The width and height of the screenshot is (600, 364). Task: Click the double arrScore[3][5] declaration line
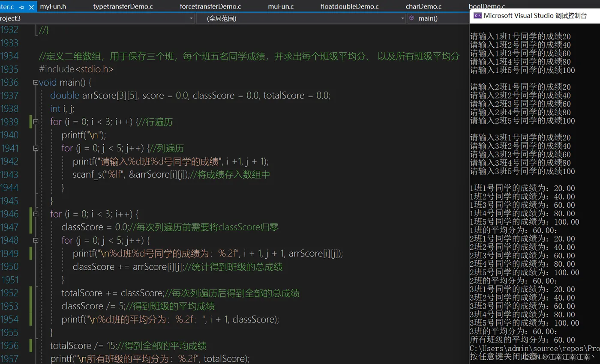point(190,95)
